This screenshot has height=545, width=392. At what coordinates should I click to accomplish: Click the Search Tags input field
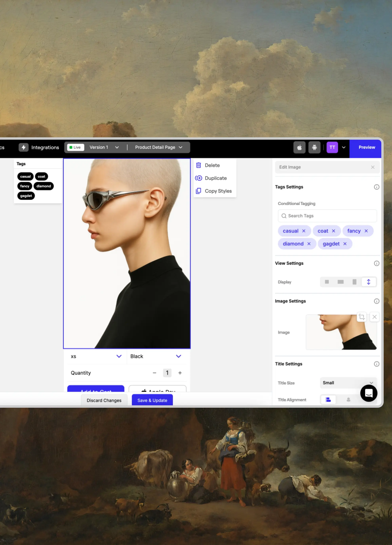pyautogui.click(x=327, y=216)
